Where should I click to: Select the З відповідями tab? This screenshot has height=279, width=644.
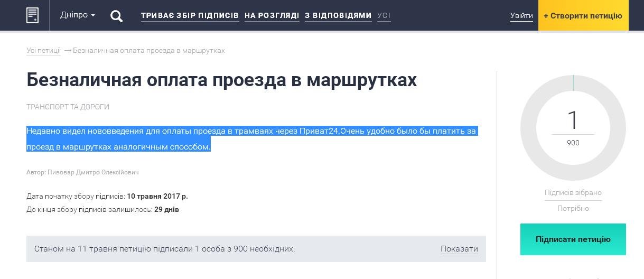[338, 16]
